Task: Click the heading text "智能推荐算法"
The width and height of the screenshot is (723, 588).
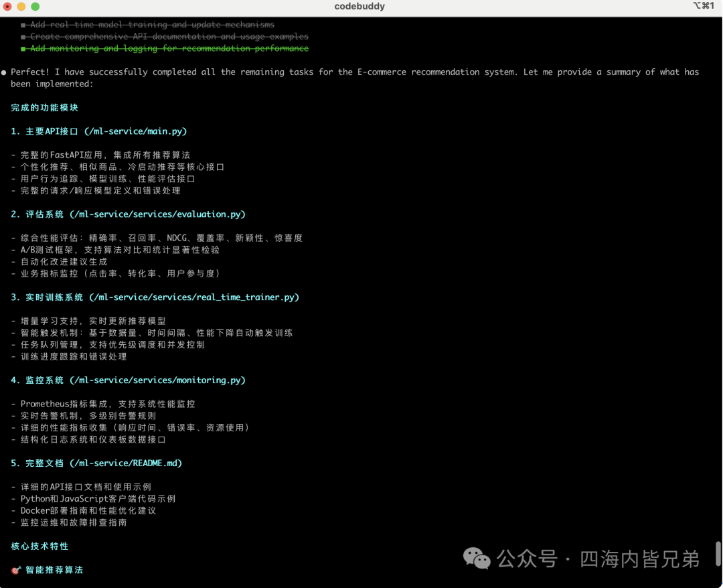Action: 54,571
